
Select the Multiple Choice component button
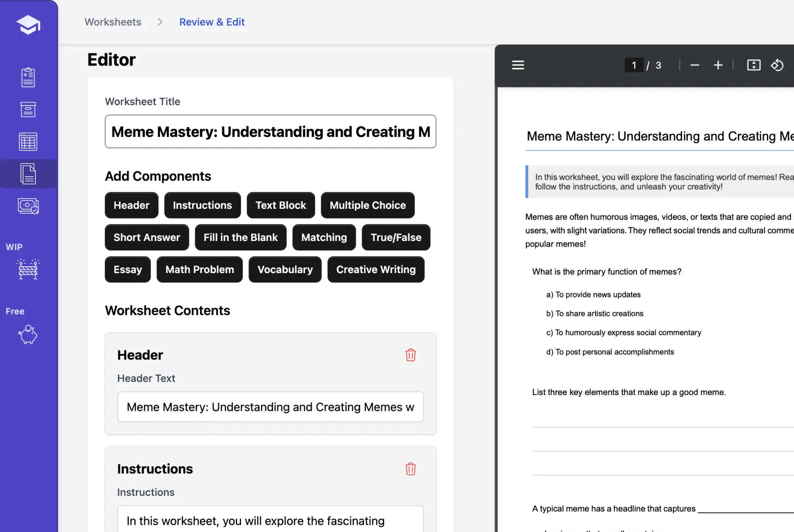(x=367, y=205)
